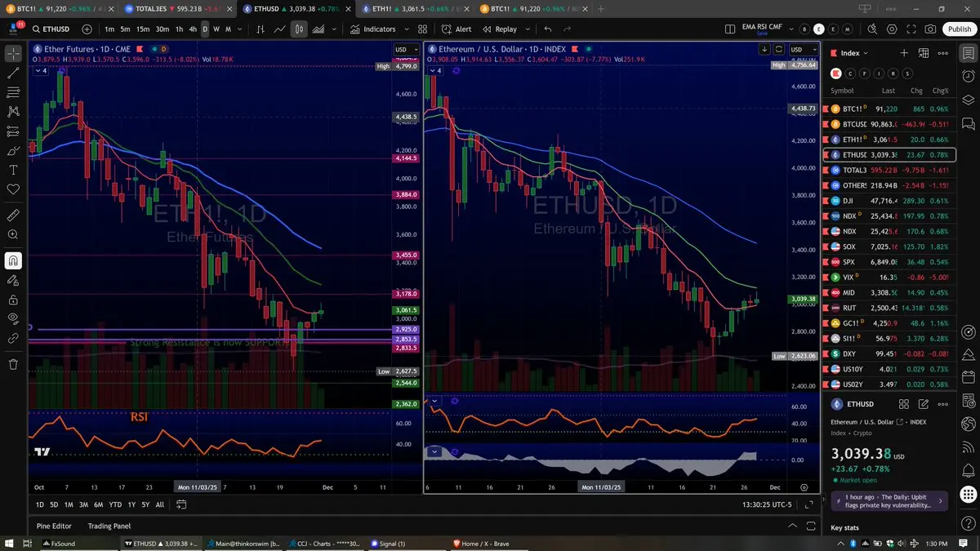Redo the chart action

point(568,29)
